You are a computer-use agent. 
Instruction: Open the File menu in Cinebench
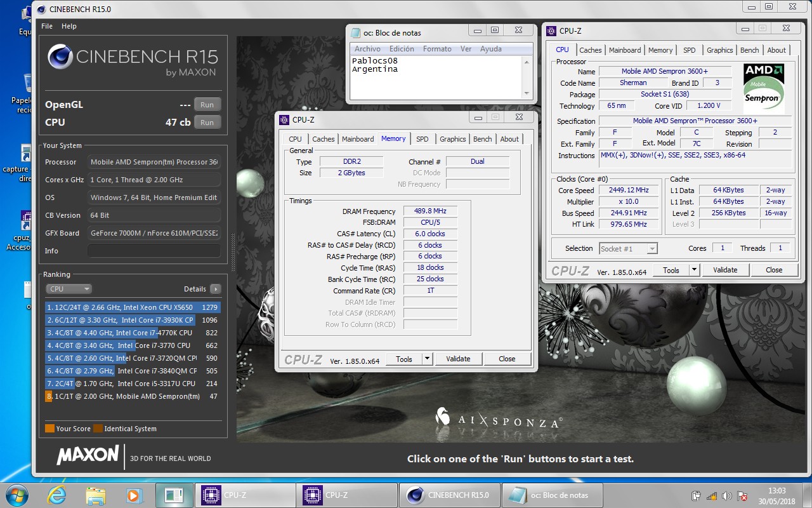47,26
